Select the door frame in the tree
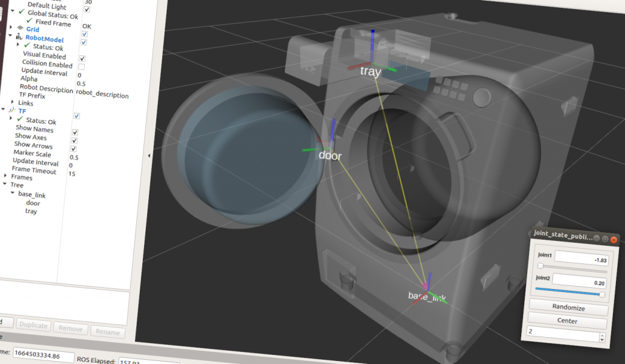 [x=33, y=203]
